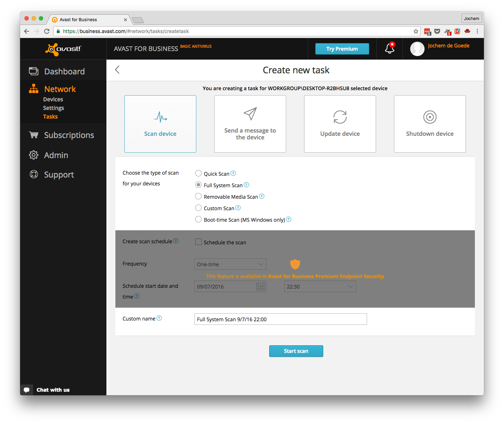Show help for Custom Scan
Image resolution: width=504 pixels, height=424 pixels.
click(x=238, y=208)
